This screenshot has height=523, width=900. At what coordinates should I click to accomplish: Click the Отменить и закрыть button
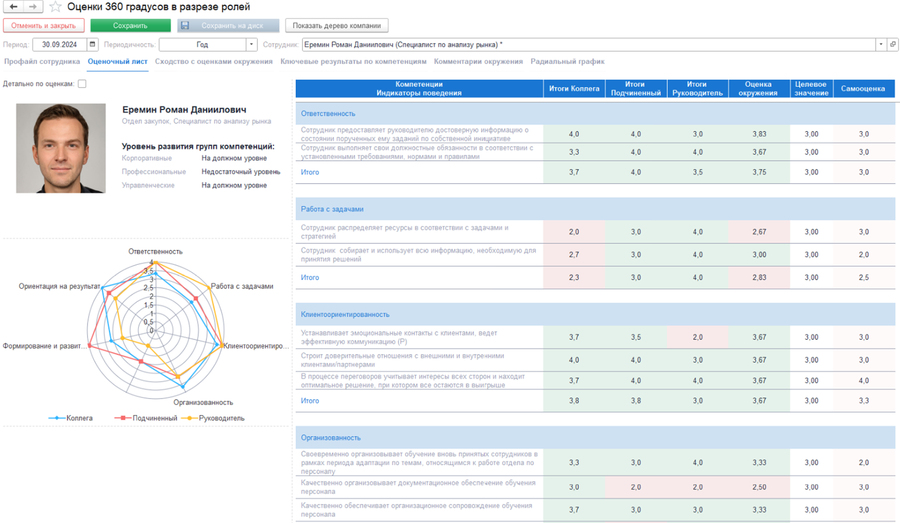(44, 26)
